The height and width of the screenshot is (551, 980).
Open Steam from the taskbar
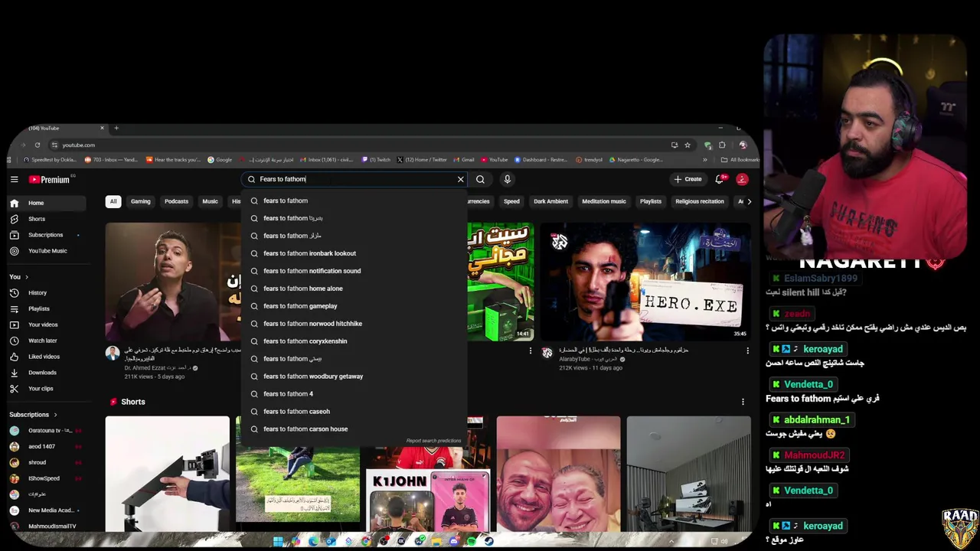489,541
